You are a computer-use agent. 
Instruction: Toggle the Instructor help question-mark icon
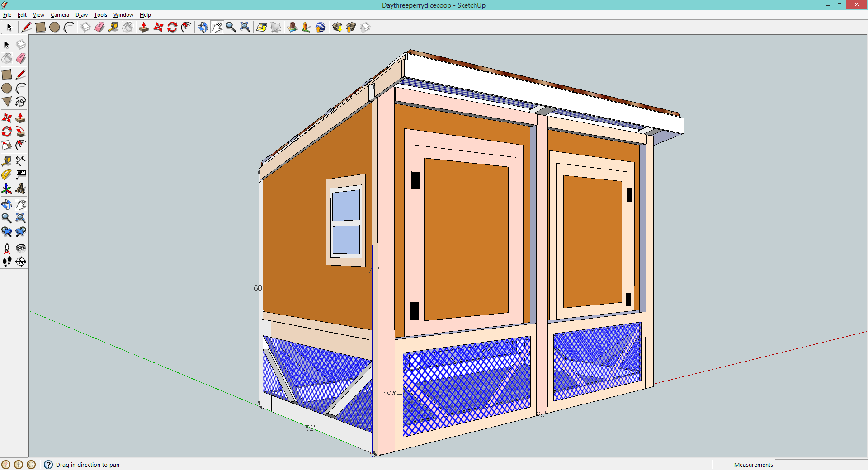pyautogui.click(x=48, y=465)
